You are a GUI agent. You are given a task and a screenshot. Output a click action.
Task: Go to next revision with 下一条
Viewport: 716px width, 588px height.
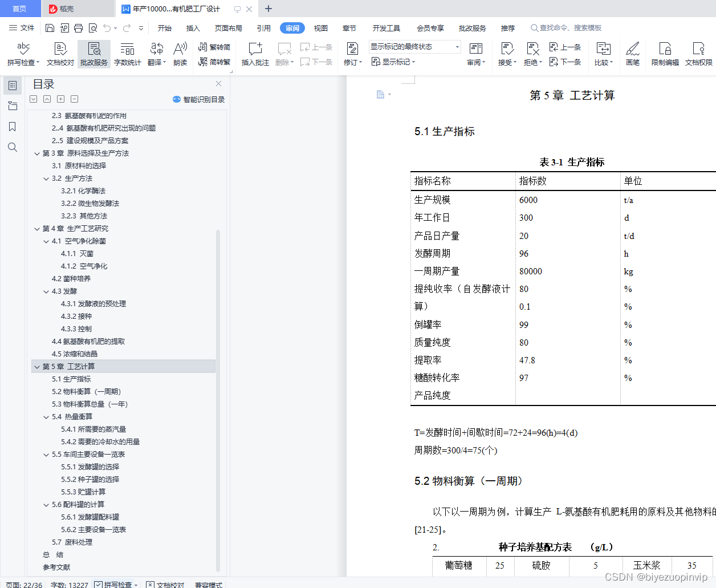point(565,62)
